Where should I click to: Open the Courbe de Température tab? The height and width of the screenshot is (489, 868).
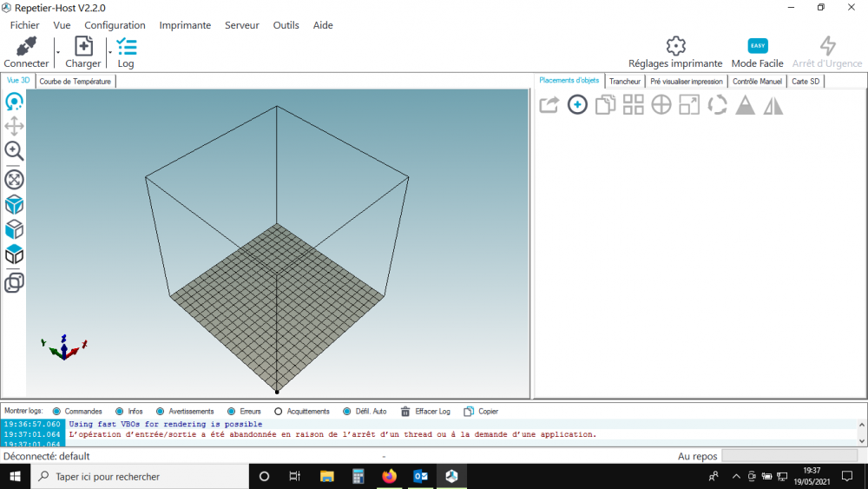pyautogui.click(x=76, y=82)
